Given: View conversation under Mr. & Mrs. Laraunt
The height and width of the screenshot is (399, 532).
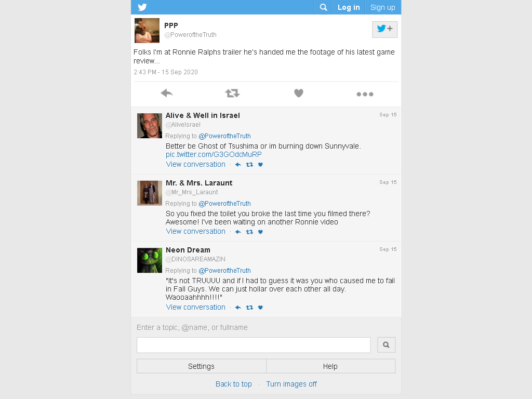Looking at the screenshot, I should point(195,231).
